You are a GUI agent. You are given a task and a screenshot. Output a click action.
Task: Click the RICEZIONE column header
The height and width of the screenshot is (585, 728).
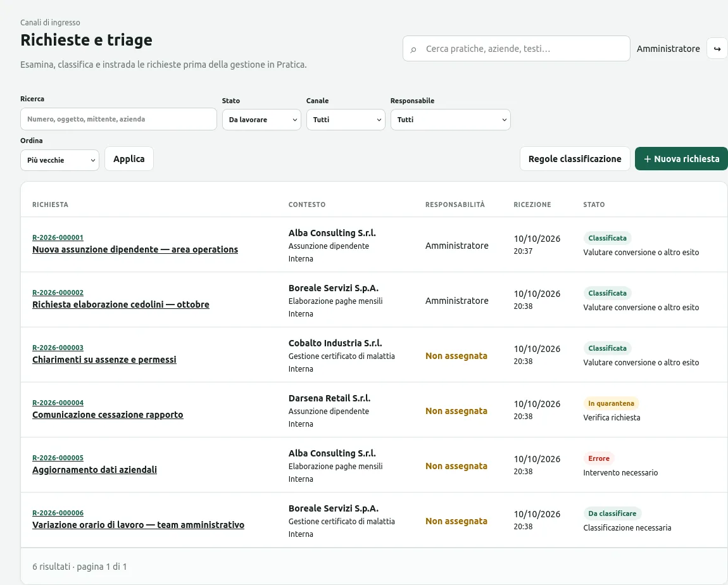[x=532, y=204]
